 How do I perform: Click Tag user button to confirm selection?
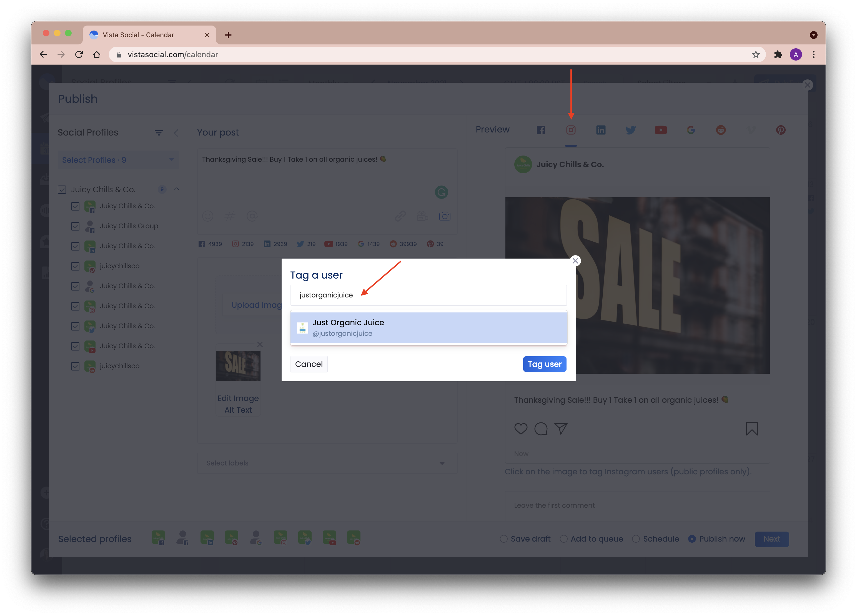coord(544,364)
